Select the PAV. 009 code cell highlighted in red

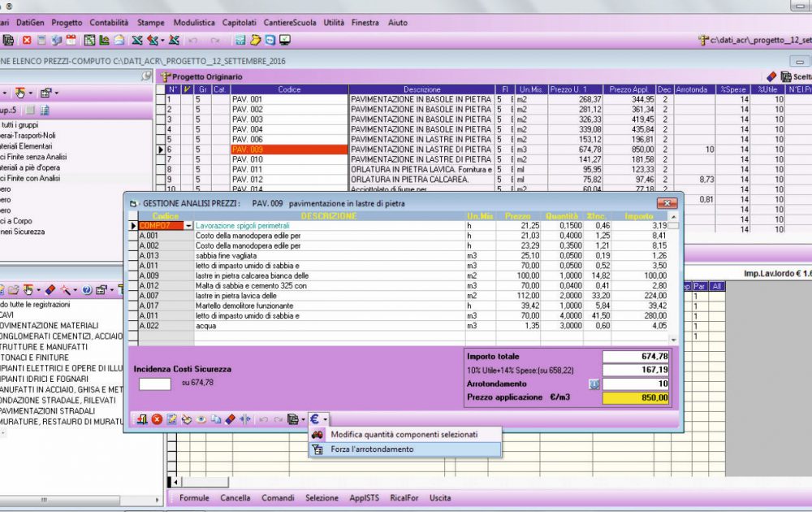click(x=290, y=150)
